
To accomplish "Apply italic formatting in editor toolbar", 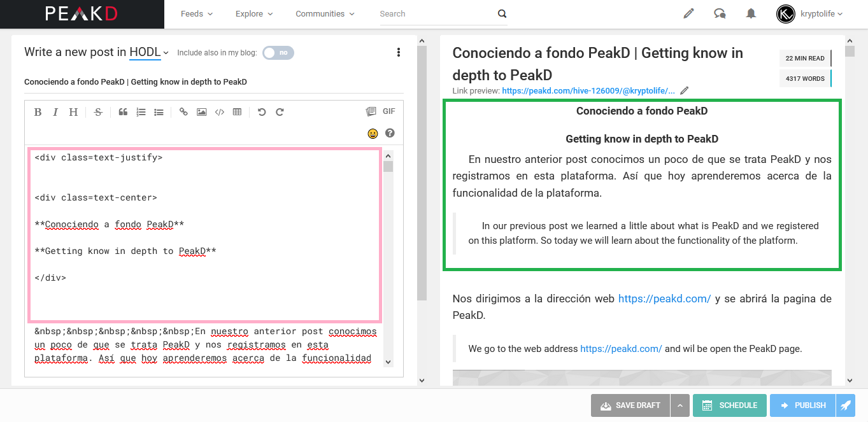I will click(55, 112).
